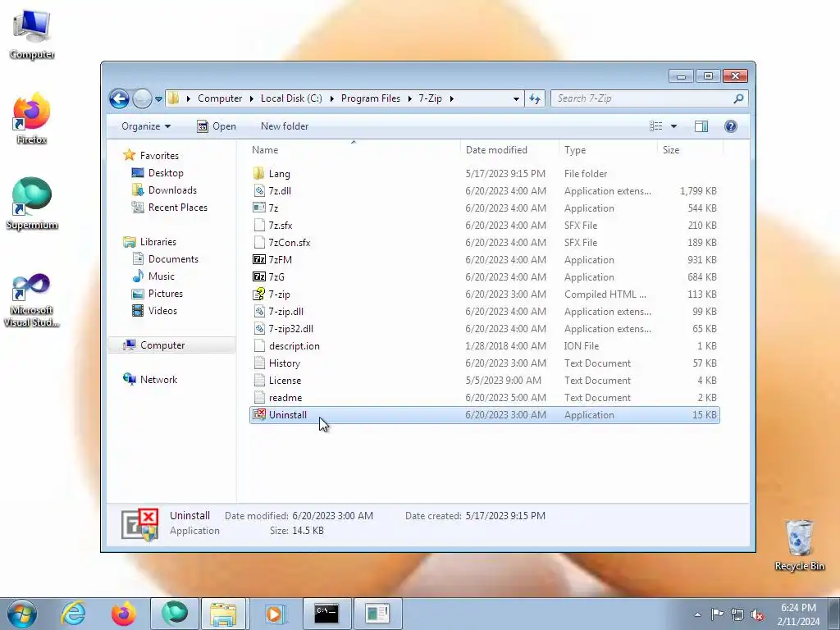Expand the arrow after 7-Zip breadcrumb
This screenshot has height=630, width=840.
[452, 98]
